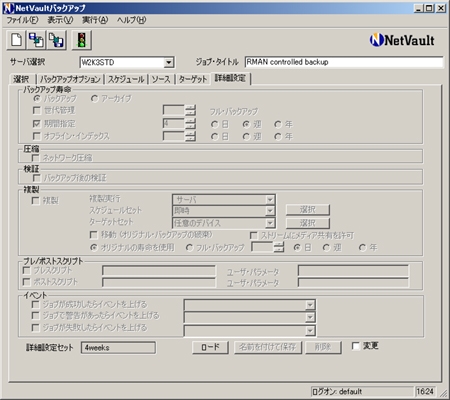Image resolution: width=450 pixels, height=400 pixels.
Task: Open the 実行(A) menu
Action: click(x=95, y=20)
